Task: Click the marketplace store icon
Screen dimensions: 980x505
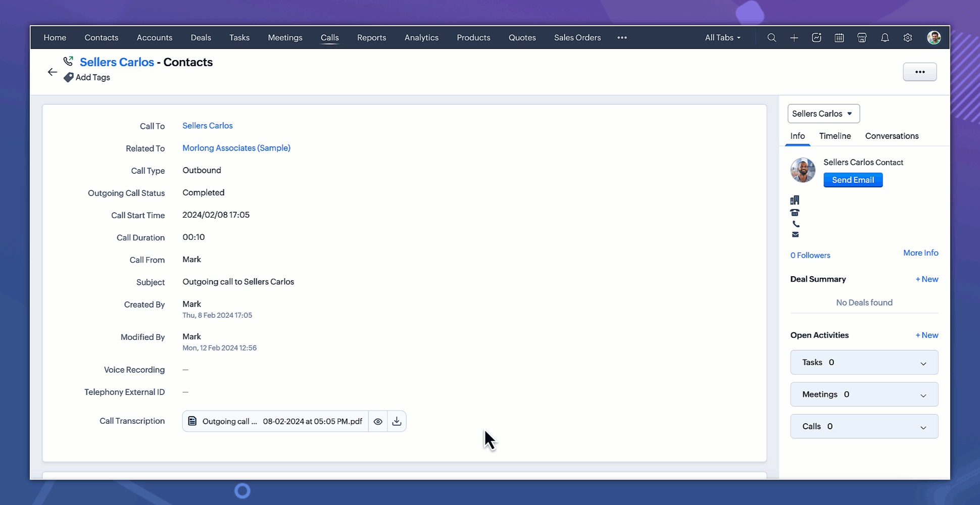Action: tap(862, 38)
